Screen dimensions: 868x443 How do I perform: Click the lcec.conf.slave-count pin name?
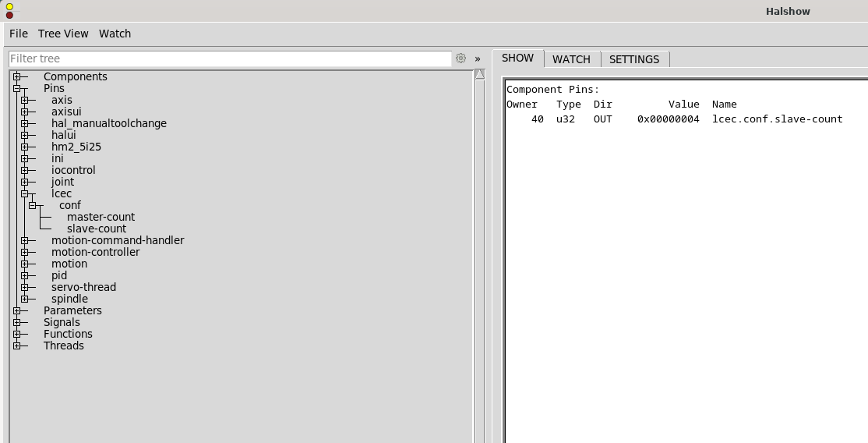coord(777,119)
